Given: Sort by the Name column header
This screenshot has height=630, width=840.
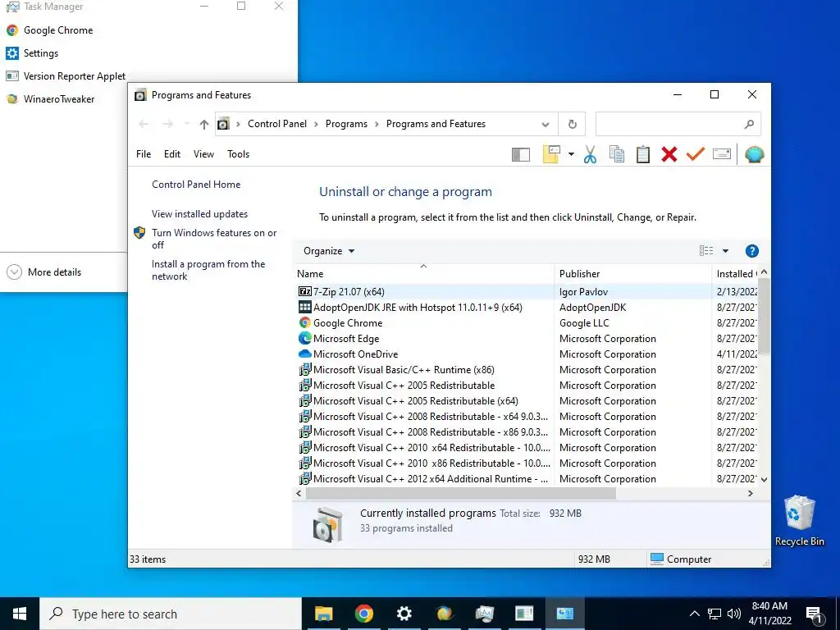Looking at the screenshot, I should point(423,274).
